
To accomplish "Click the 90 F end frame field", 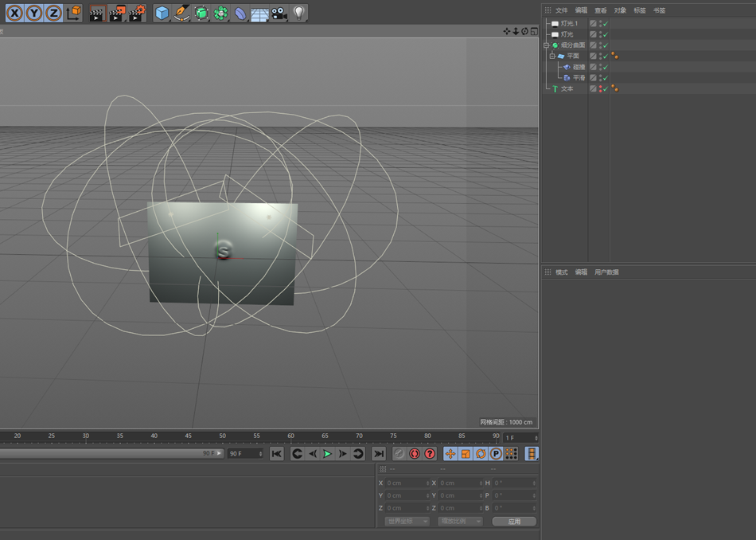I will click(x=245, y=454).
